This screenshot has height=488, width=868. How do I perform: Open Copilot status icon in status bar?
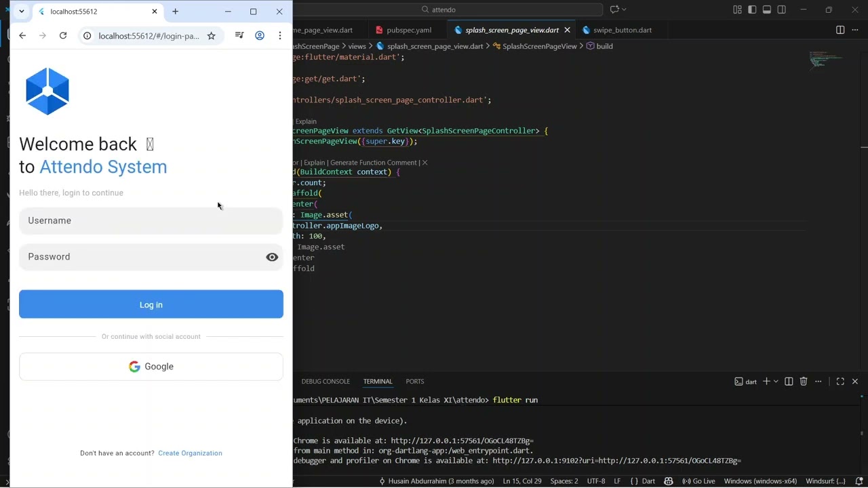tap(669, 481)
